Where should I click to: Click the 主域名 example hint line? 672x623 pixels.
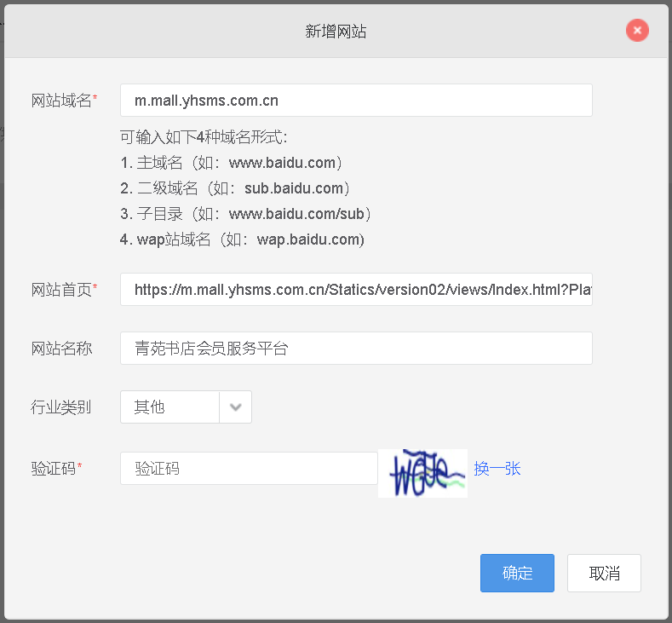(232, 163)
